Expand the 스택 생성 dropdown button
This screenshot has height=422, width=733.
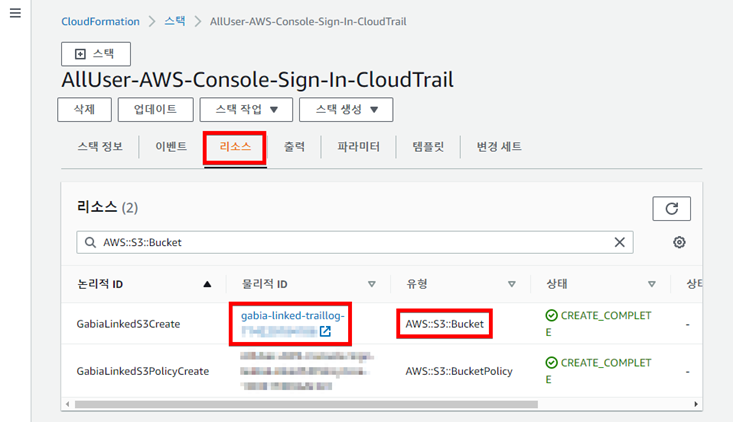pyautogui.click(x=346, y=109)
